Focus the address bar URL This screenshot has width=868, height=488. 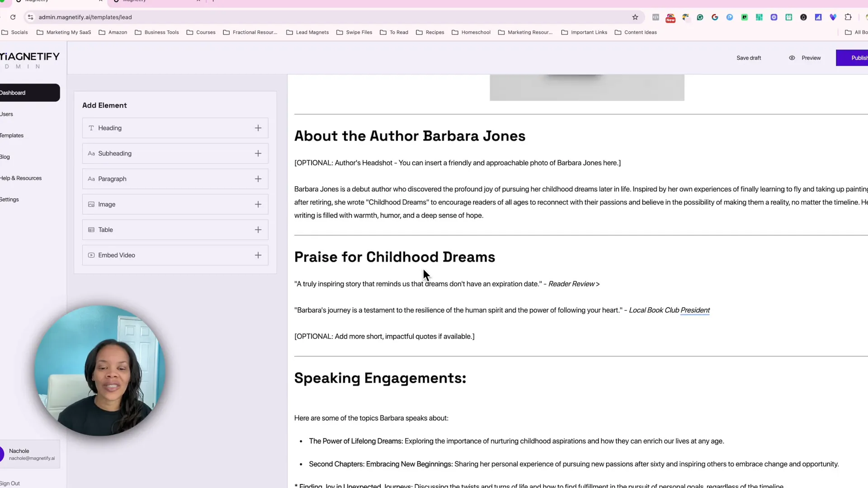(x=85, y=17)
